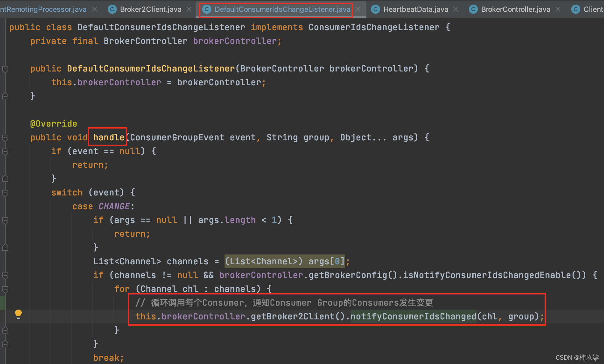
Task: Click the DefaultConsumerIdsChangeListener.java class icon
Action: pos(207,10)
